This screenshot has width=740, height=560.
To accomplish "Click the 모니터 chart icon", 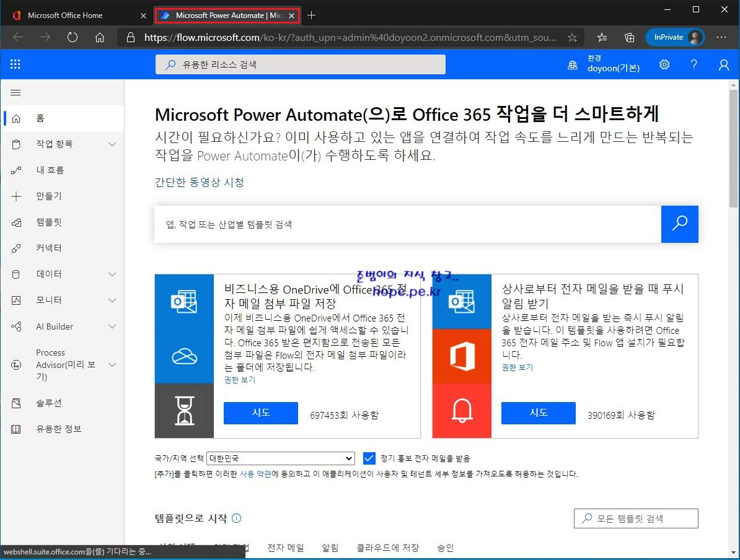I will coord(16,300).
